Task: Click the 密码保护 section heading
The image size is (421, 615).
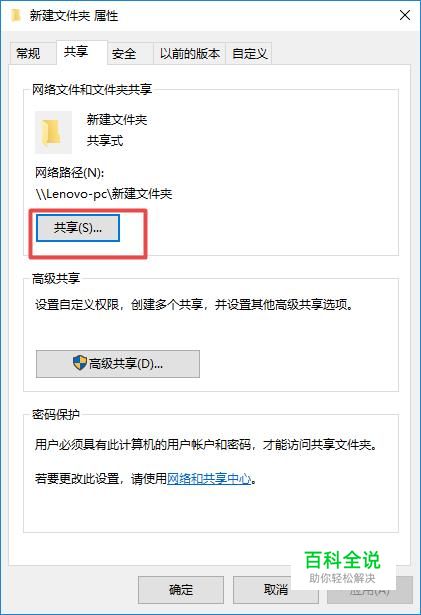Action: (56, 414)
